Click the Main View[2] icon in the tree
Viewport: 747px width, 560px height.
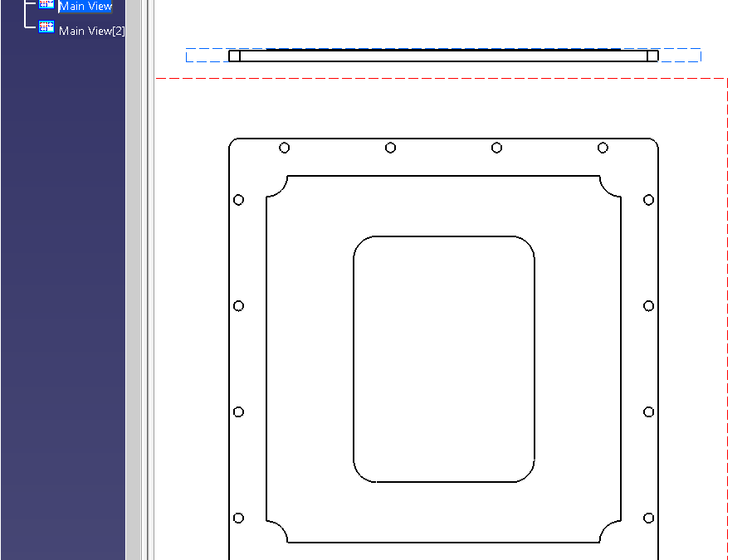[x=46, y=26]
